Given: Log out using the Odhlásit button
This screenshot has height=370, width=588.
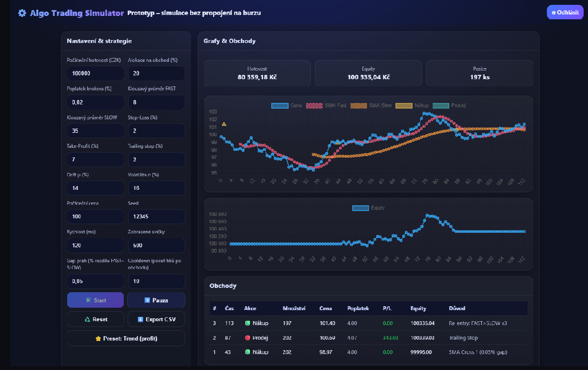Looking at the screenshot, I should (x=565, y=13).
